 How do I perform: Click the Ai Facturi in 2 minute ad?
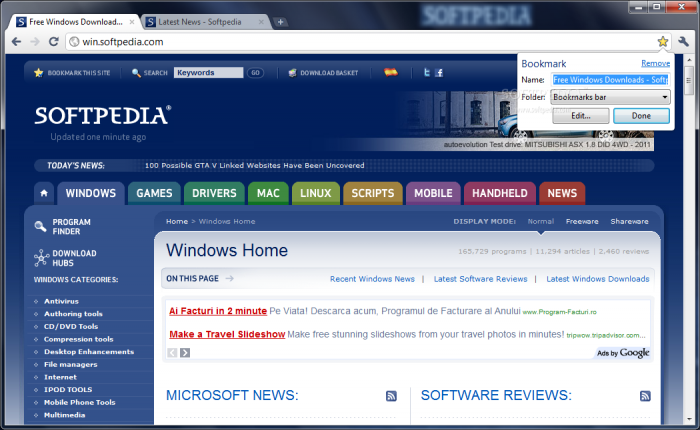[218, 311]
